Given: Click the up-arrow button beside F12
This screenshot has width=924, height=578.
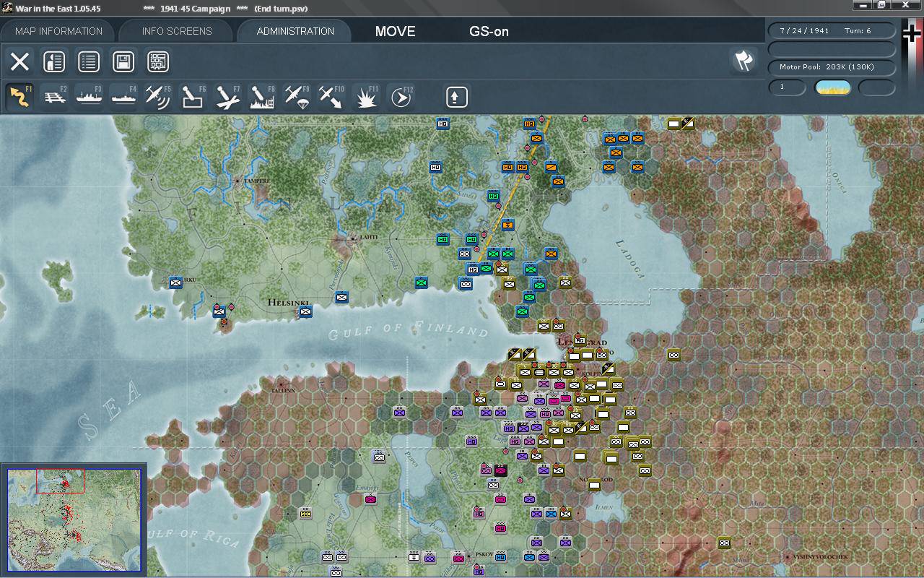Looking at the screenshot, I should pyautogui.click(x=457, y=97).
